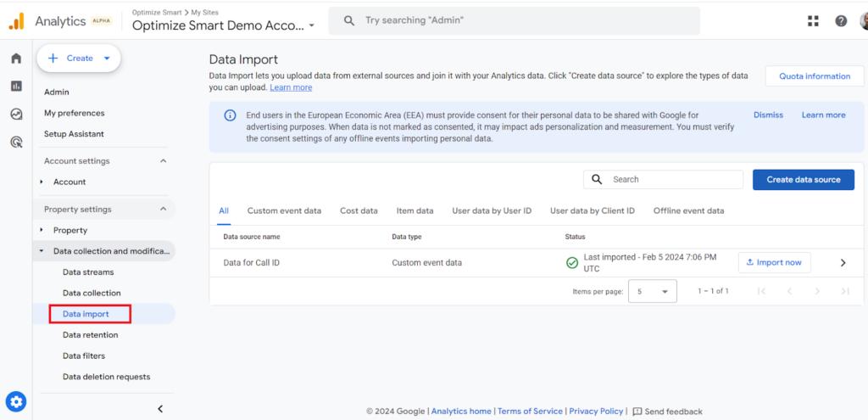Open Admin in the sidebar
The width and height of the screenshot is (868, 420).
[57, 92]
